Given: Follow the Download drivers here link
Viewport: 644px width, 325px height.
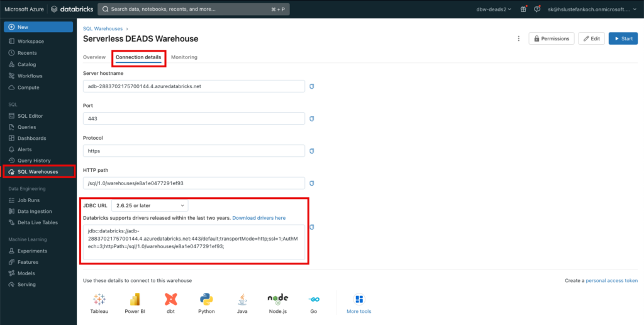Looking at the screenshot, I should 258,218.
